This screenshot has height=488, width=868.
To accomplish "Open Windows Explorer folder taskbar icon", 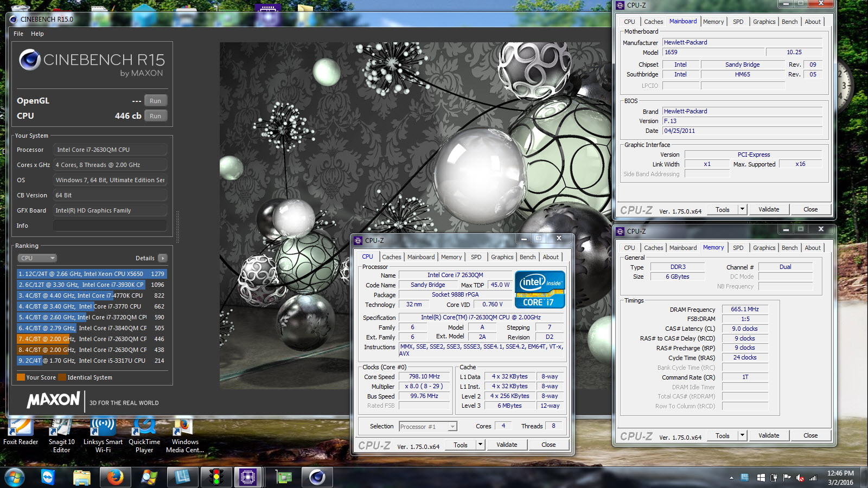I will [x=82, y=477].
